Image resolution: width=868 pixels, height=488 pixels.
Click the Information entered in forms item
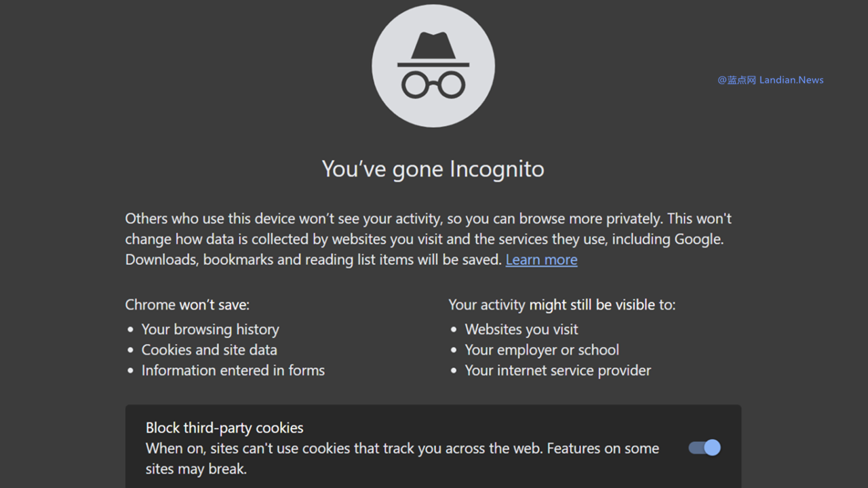click(233, 370)
